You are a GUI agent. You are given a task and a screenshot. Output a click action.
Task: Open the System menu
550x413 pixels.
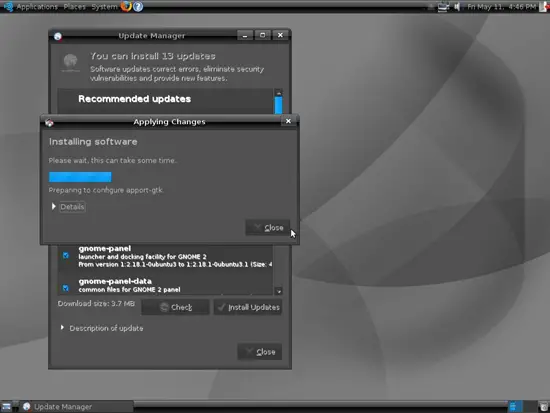[x=104, y=7]
